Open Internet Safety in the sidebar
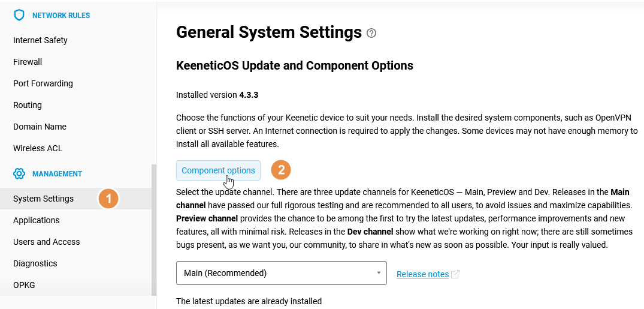Viewport: 644px width, 309px height. 40,40
